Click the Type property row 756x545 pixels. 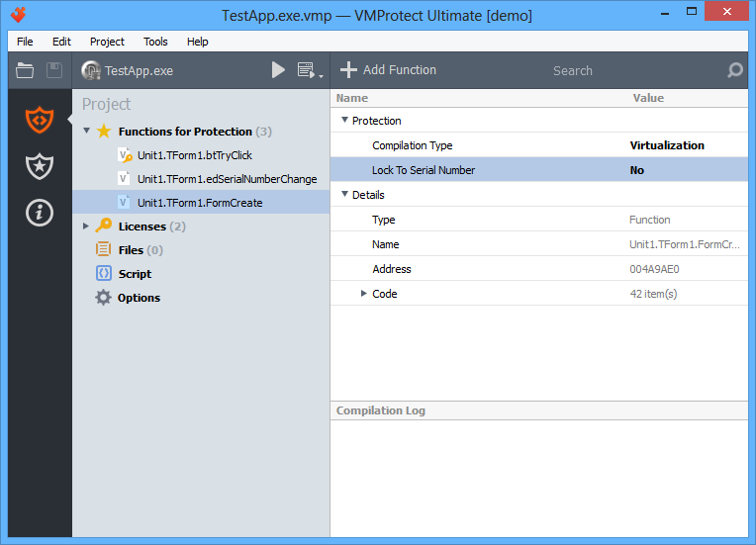tap(539, 220)
